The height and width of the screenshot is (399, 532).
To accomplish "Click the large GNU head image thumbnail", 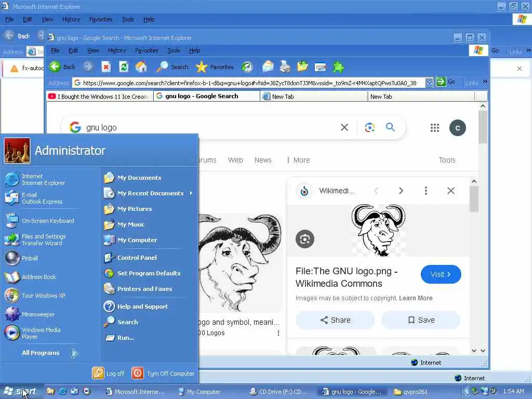I will point(240,263).
